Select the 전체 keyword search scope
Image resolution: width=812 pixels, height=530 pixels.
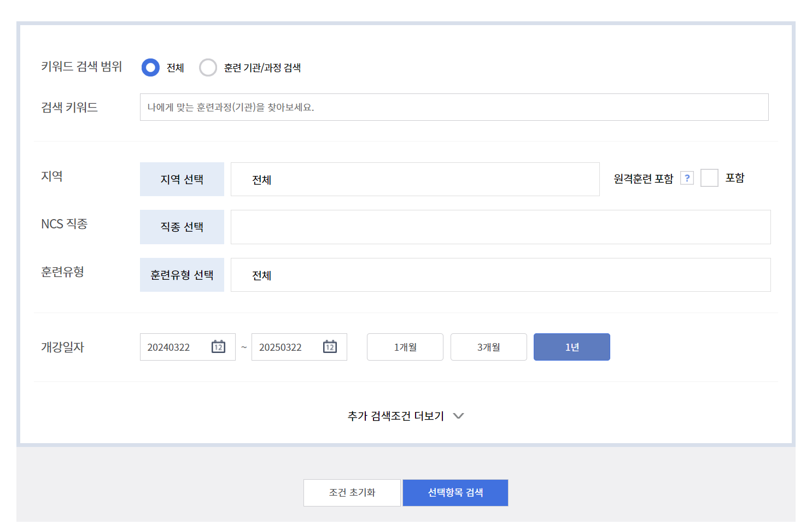[150, 67]
